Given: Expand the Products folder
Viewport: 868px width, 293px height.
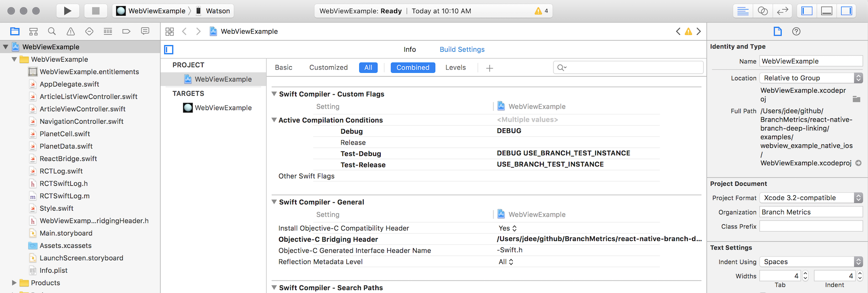Looking at the screenshot, I should point(14,283).
